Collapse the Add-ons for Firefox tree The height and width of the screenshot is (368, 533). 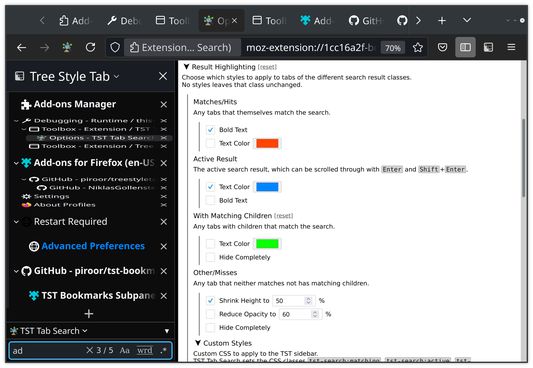[16, 163]
